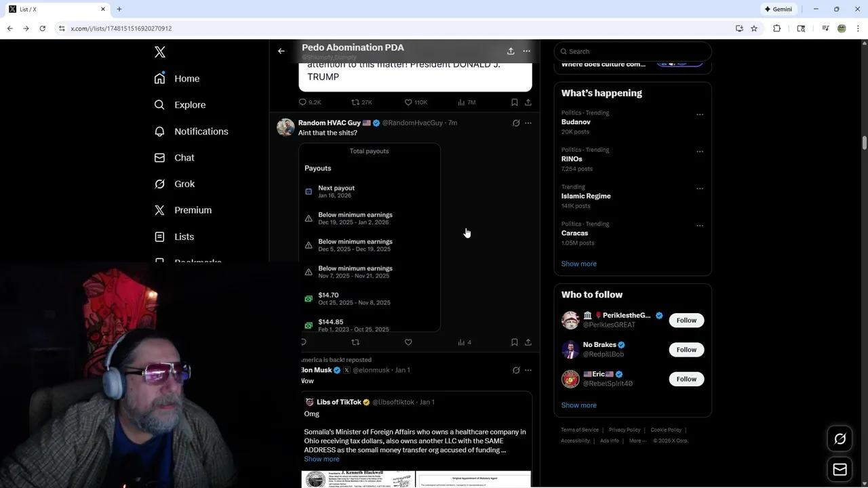This screenshot has width=868, height=488.
Task: Open the Terms of Service link
Action: pos(580,430)
